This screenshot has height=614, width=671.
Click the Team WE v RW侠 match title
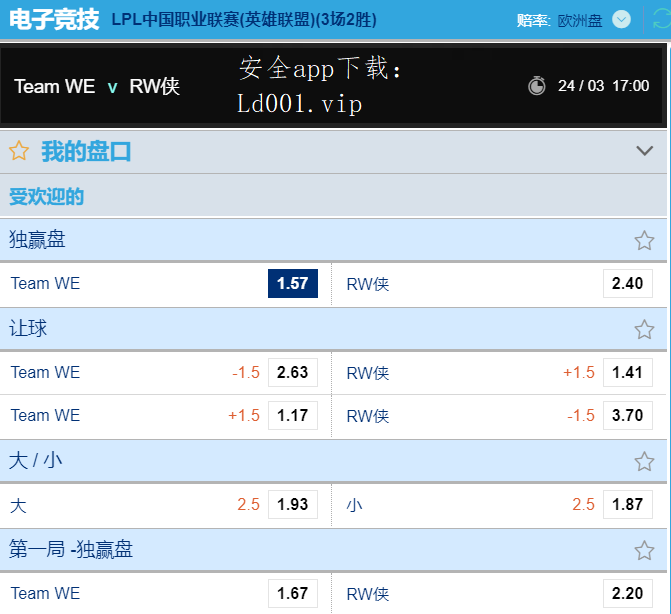97,86
